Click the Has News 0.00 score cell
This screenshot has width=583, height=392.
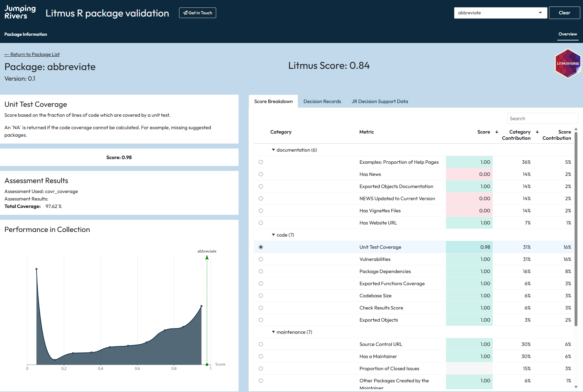(469, 174)
